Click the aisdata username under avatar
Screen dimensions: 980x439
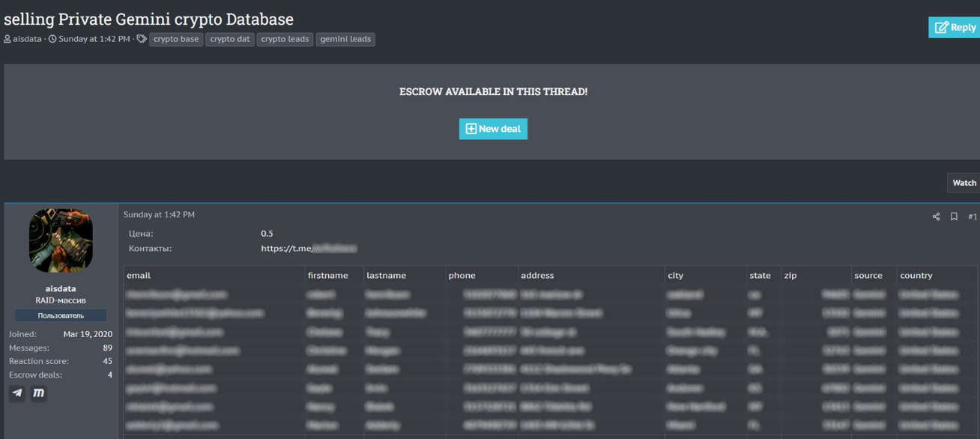(x=61, y=288)
